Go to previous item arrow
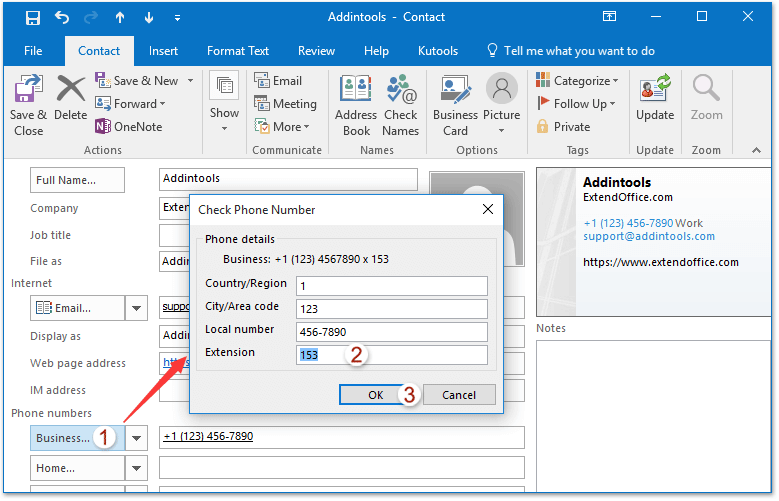The height and width of the screenshot is (501, 779). (120, 18)
